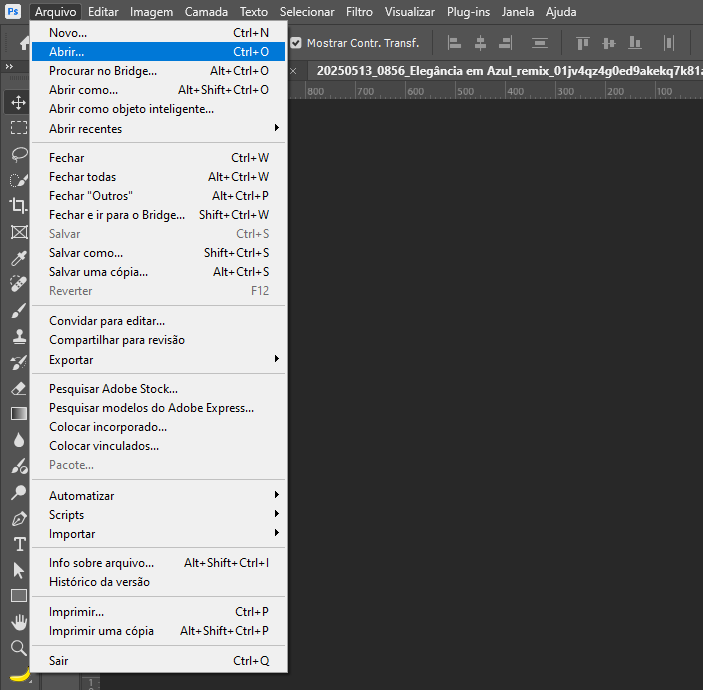The image size is (703, 690).
Task: Expand the Automatizar submenu
Action: 158,495
